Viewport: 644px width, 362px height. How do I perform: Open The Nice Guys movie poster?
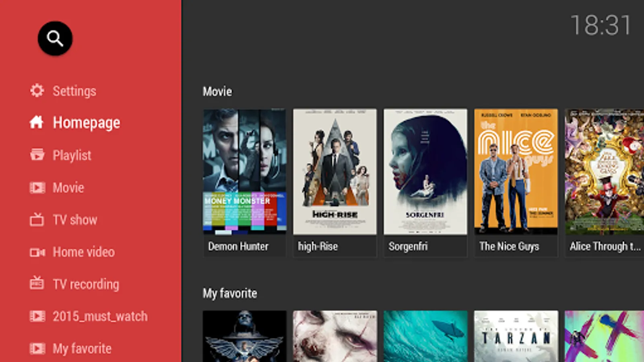pyautogui.click(x=516, y=172)
